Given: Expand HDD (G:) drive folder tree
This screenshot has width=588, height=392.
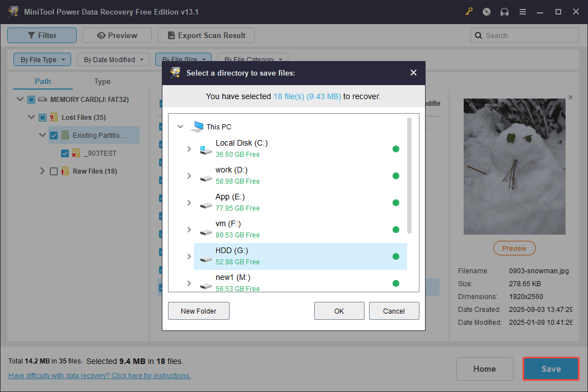Looking at the screenshot, I should pyautogui.click(x=189, y=256).
